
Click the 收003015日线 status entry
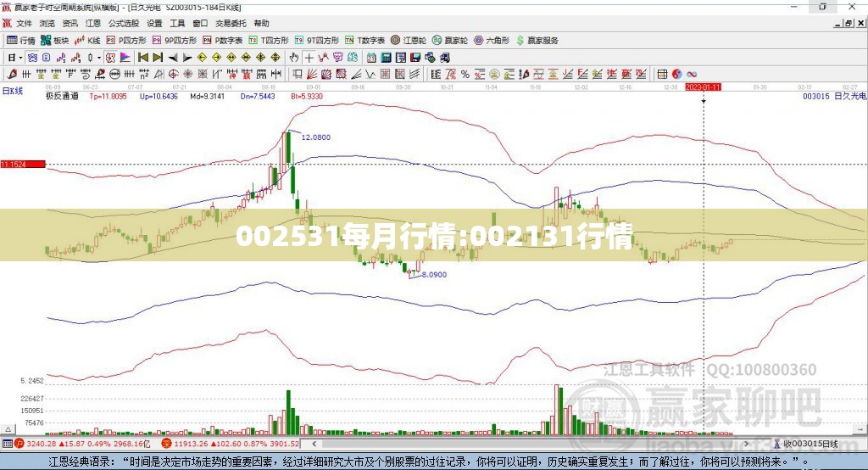806,444
